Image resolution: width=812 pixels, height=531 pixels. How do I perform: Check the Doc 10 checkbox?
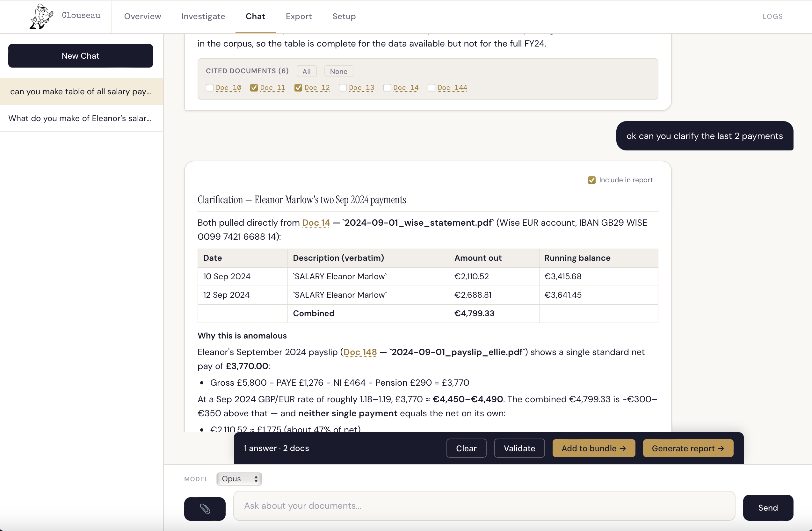[x=210, y=88]
